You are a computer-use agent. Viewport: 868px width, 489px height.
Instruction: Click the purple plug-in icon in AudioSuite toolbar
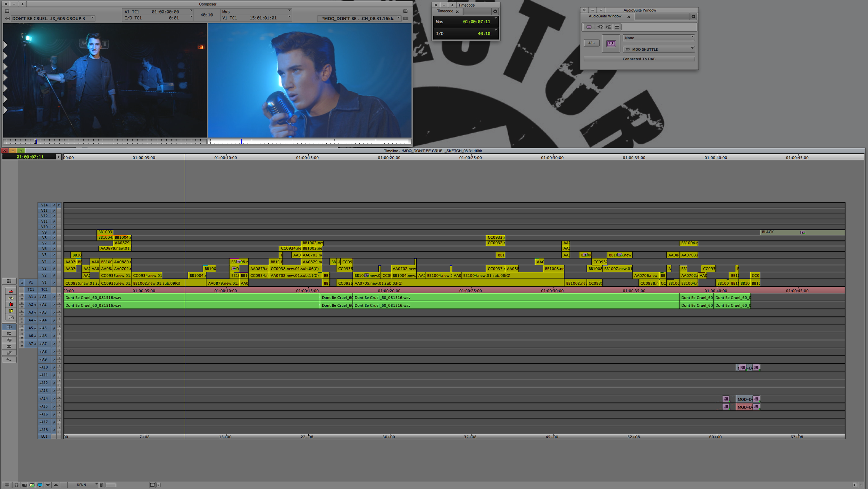click(589, 27)
